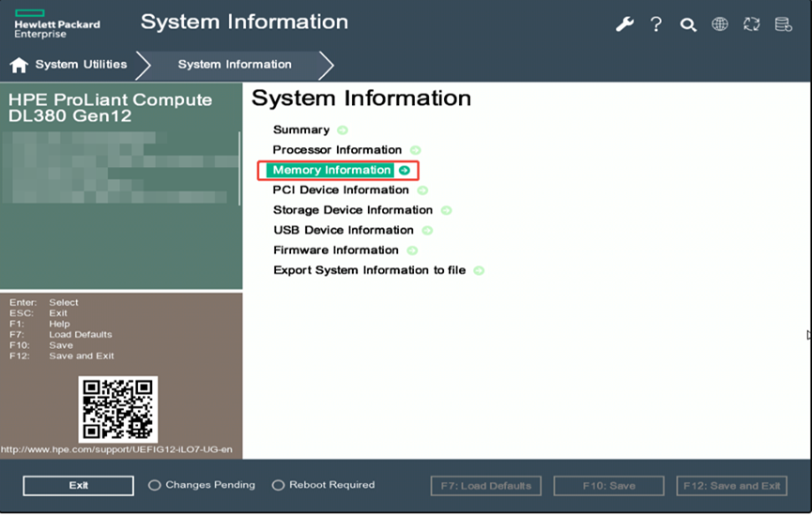The image size is (812, 515).
Task: Select the Reboot Required radio indicator
Action: [x=278, y=486]
